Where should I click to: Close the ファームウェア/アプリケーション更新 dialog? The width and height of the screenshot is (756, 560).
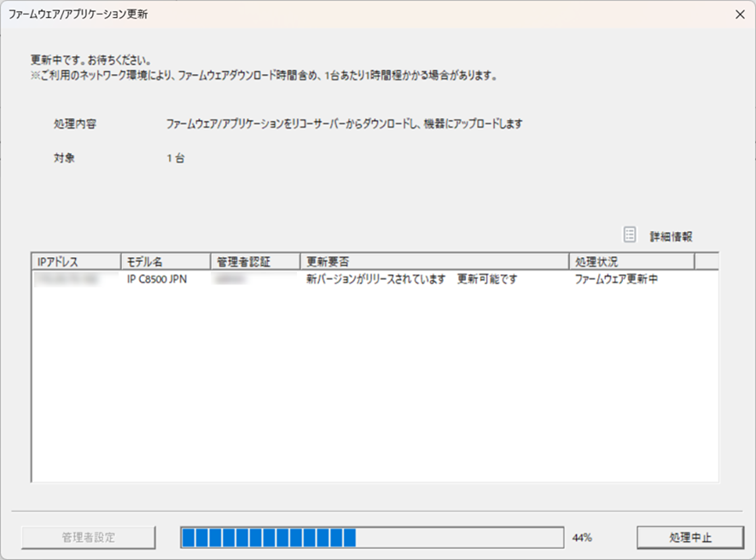737,15
